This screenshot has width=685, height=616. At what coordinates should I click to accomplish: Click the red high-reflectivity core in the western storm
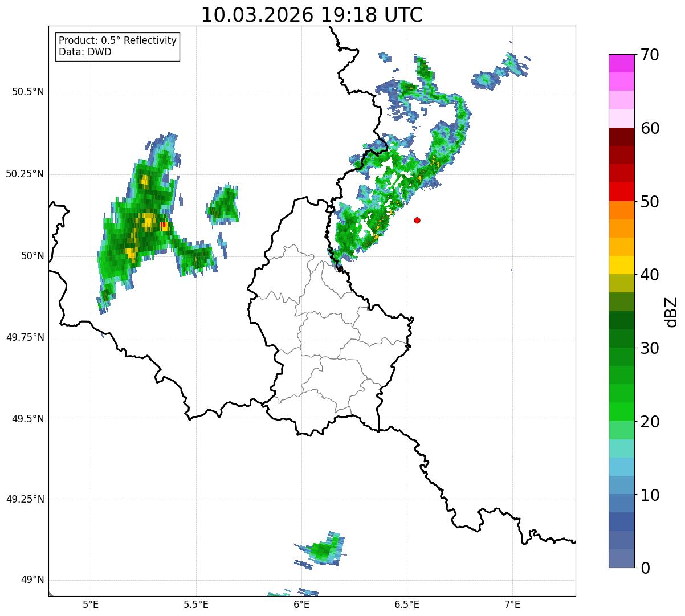(164, 225)
